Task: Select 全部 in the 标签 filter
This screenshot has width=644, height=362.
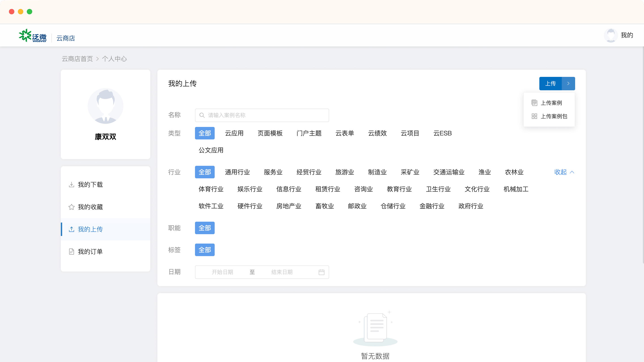Action: [205, 250]
